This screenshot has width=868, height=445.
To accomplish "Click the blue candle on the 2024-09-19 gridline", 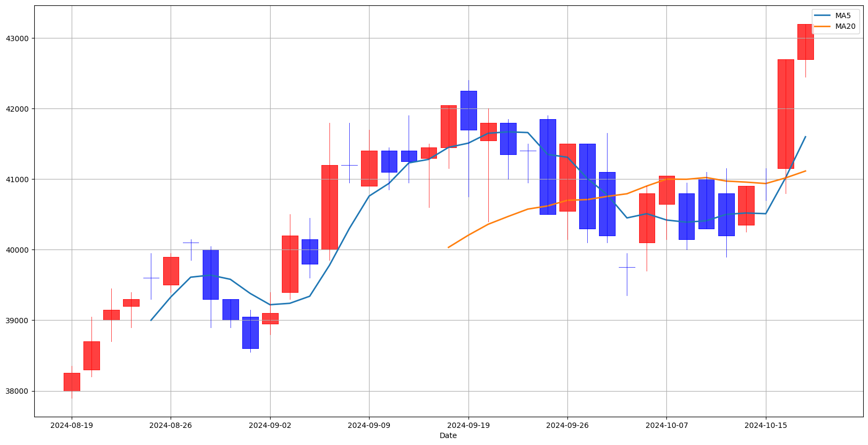I will point(468,111).
